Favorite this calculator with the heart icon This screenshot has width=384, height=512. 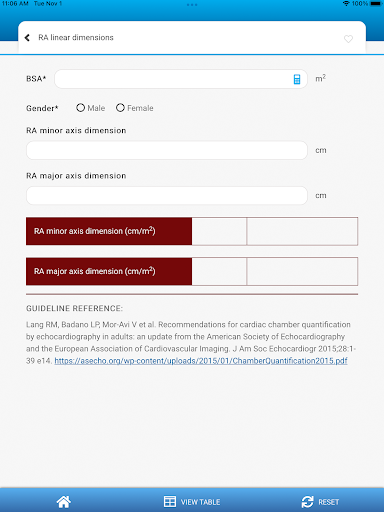coord(348,39)
